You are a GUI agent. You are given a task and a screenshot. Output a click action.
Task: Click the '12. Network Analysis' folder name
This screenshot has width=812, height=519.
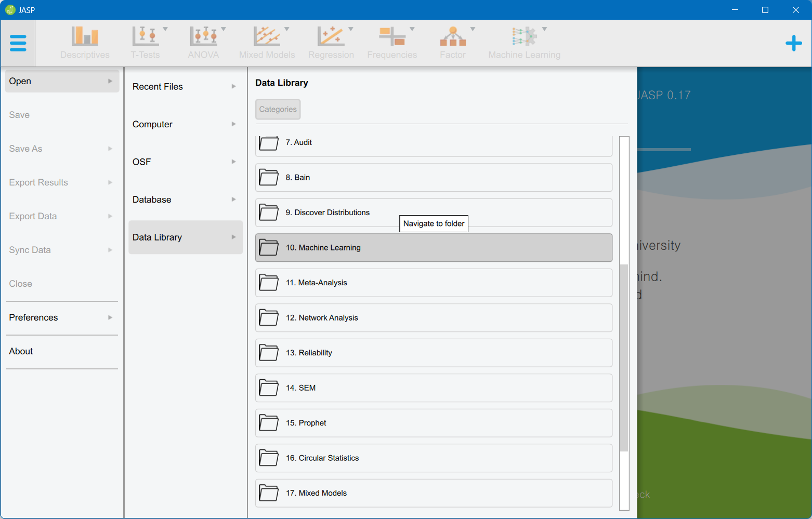[x=322, y=318]
